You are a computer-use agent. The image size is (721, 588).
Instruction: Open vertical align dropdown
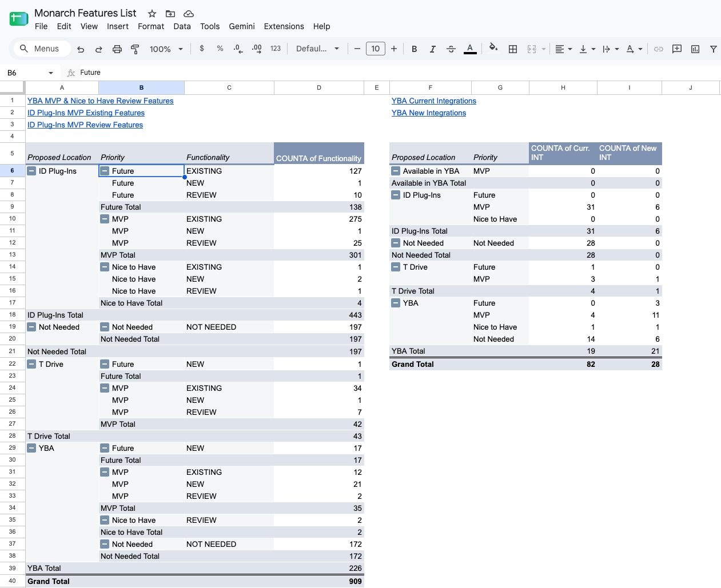click(587, 49)
